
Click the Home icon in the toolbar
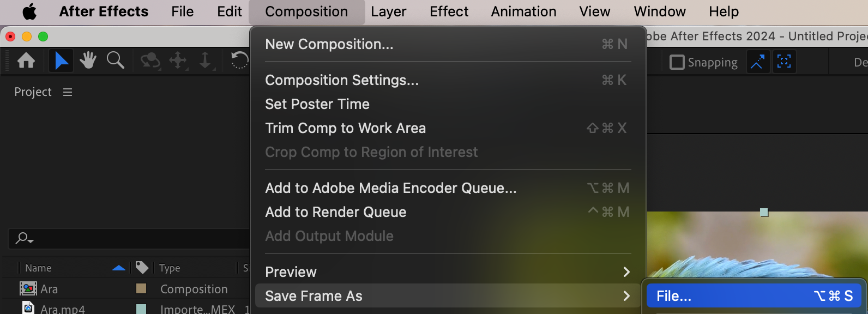(26, 61)
